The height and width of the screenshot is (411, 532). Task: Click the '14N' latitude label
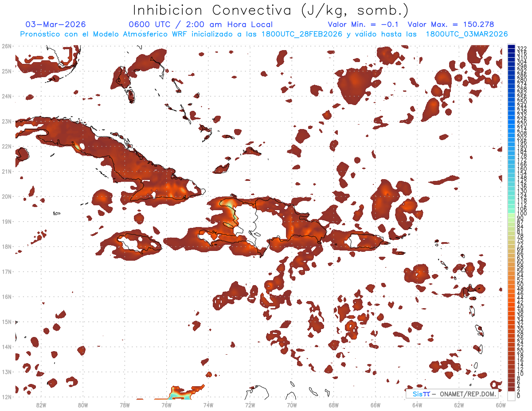[x=7, y=347]
